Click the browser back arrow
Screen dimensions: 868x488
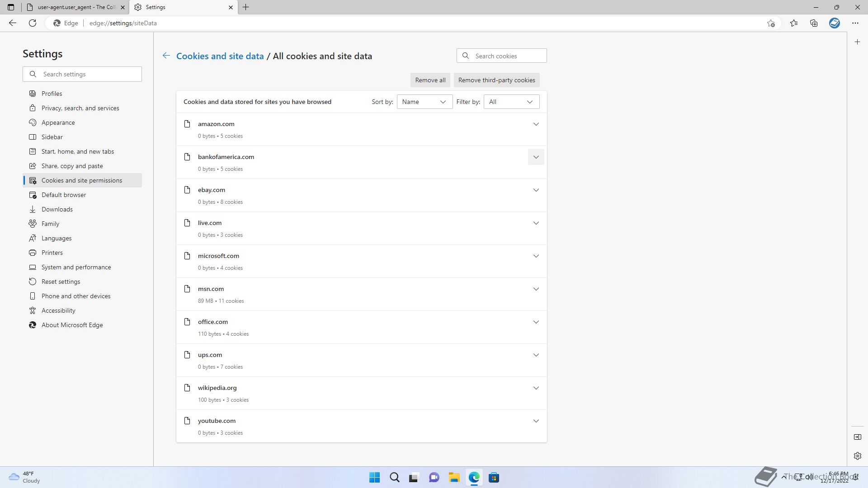point(13,23)
